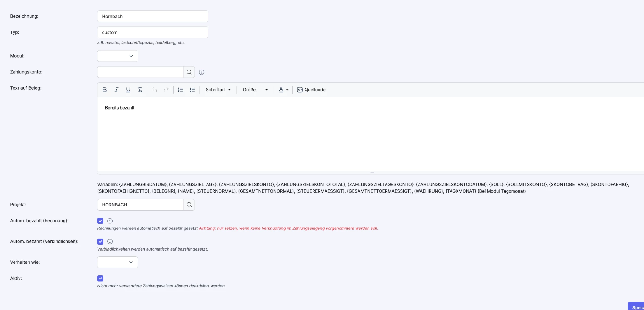Undo the last editor change
The image size is (644, 310).
[x=154, y=90]
